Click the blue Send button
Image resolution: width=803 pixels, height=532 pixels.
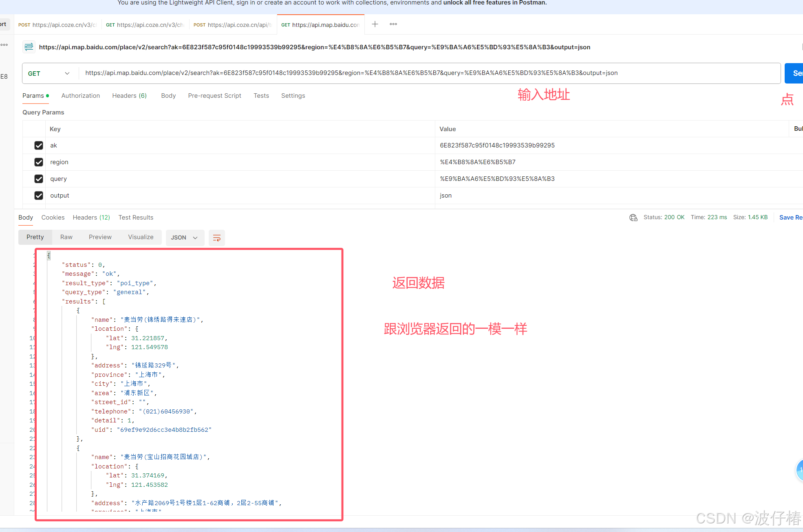coord(795,73)
